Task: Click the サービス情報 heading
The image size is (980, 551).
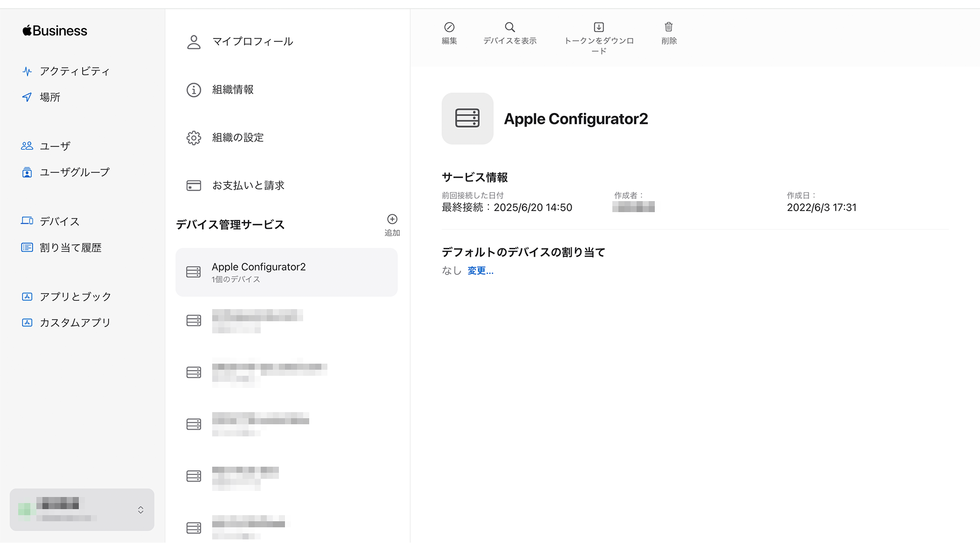Action: [x=475, y=177]
